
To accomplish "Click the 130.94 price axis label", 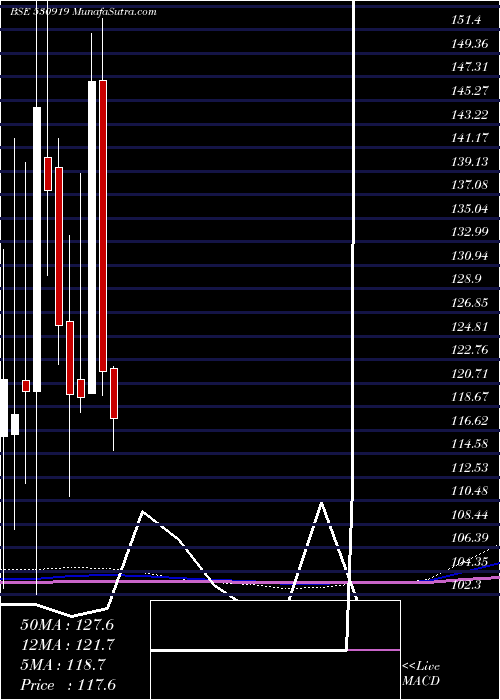I will click(x=469, y=256).
